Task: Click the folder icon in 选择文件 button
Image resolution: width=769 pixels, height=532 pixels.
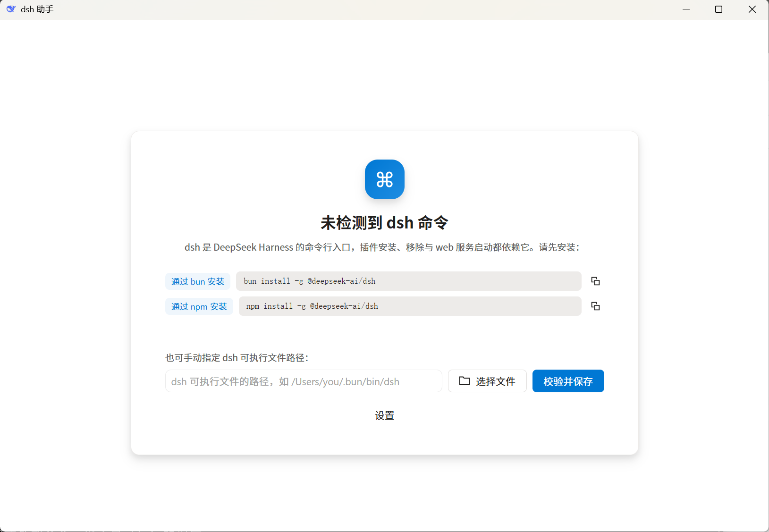Action: (465, 381)
